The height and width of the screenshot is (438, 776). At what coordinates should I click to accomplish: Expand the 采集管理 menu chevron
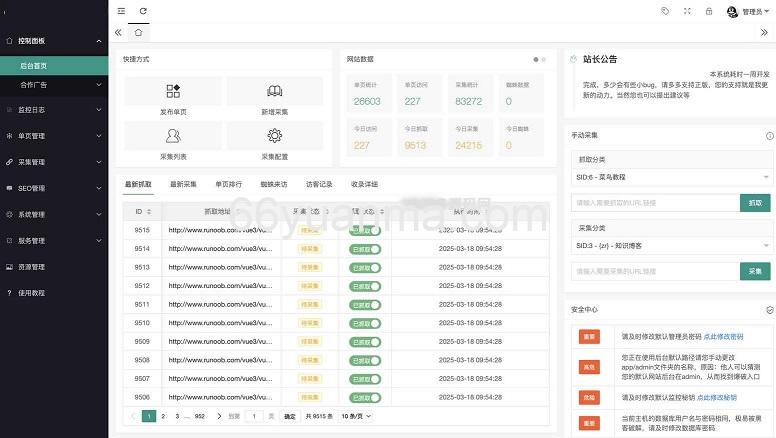pos(99,162)
